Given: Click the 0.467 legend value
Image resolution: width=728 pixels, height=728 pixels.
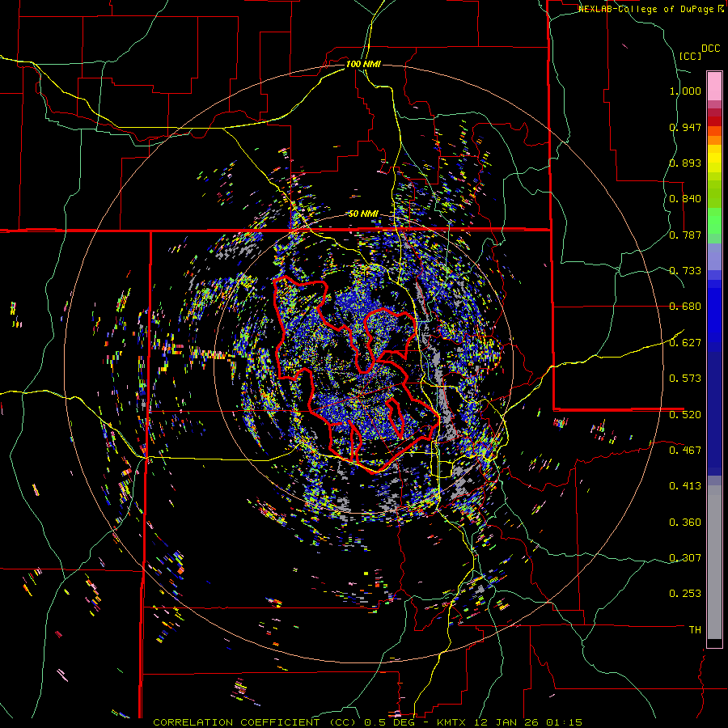Looking at the screenshot, I should tap(685, 451).
